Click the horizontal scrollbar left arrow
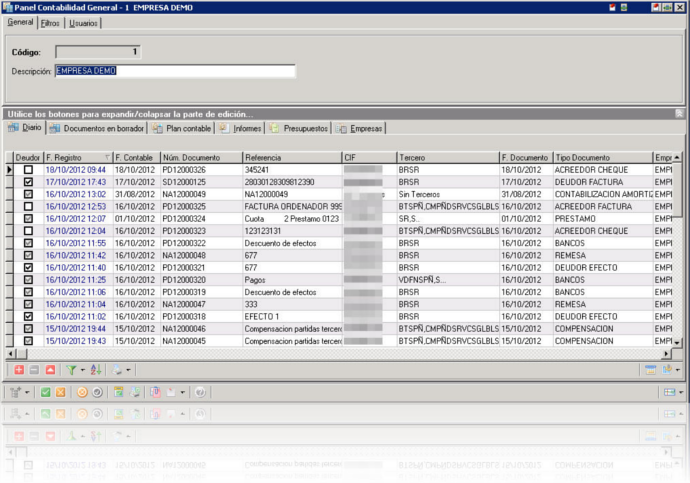 pyautogui.click(x=11, y=353)
